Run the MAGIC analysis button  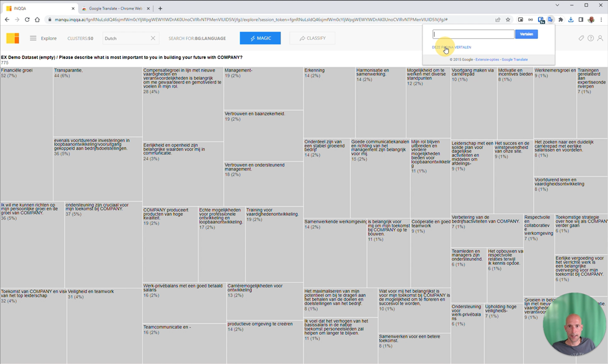[x=260, y=38]
